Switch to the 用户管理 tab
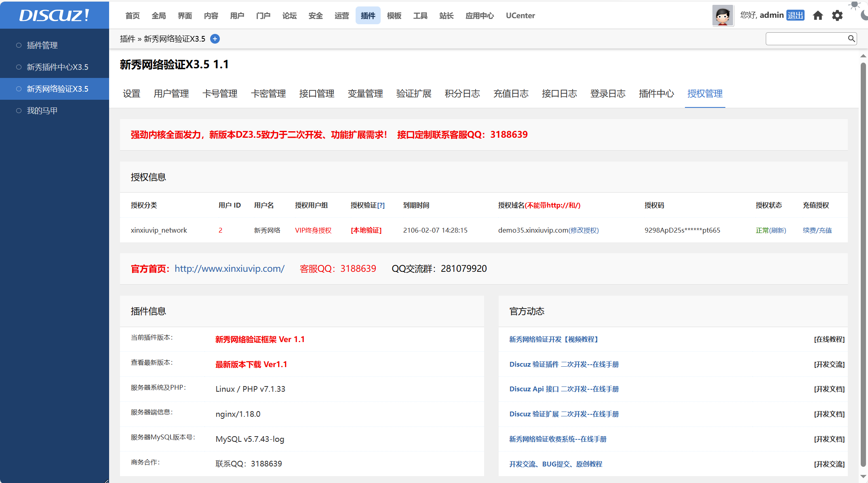This screenshot has height=483, width=868. tap(171, 94)
